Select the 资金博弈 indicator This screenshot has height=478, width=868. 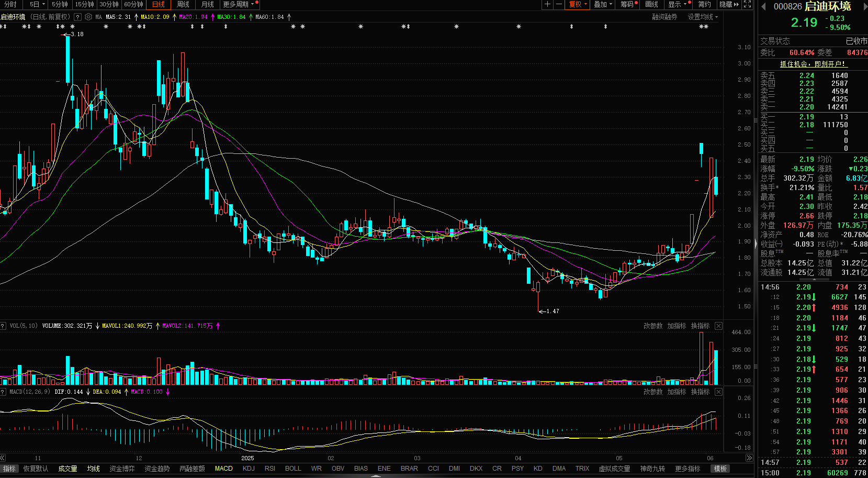[122, 469]
